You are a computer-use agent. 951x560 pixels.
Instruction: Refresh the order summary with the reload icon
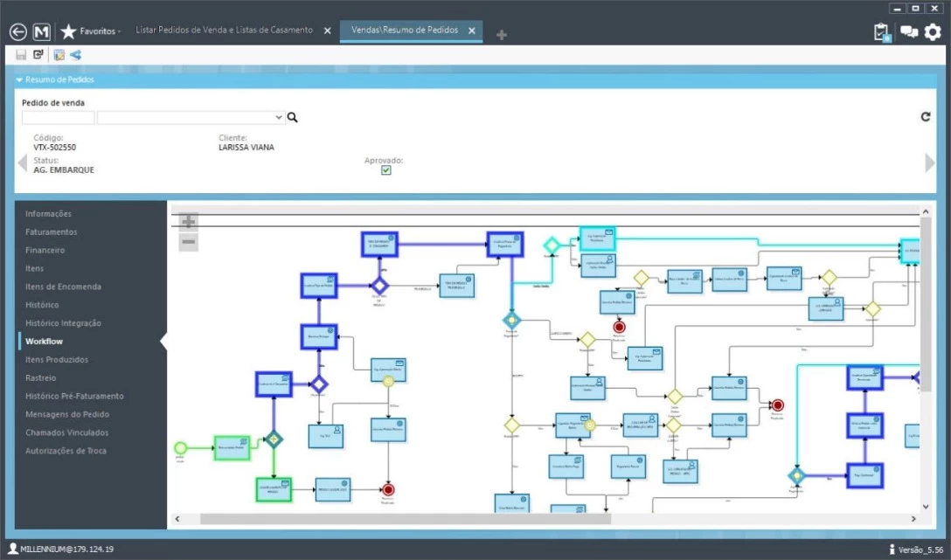pyautogui.click(x=926, y=117)
